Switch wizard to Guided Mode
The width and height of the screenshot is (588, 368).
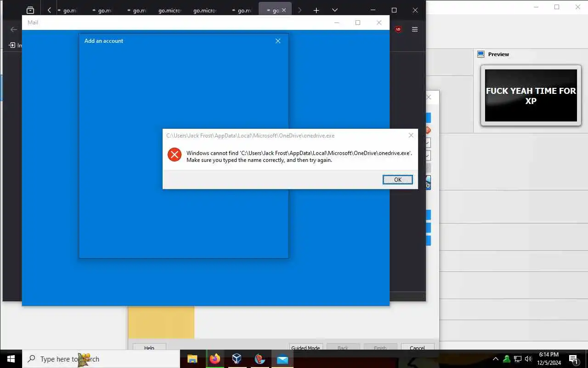[306, 348]
